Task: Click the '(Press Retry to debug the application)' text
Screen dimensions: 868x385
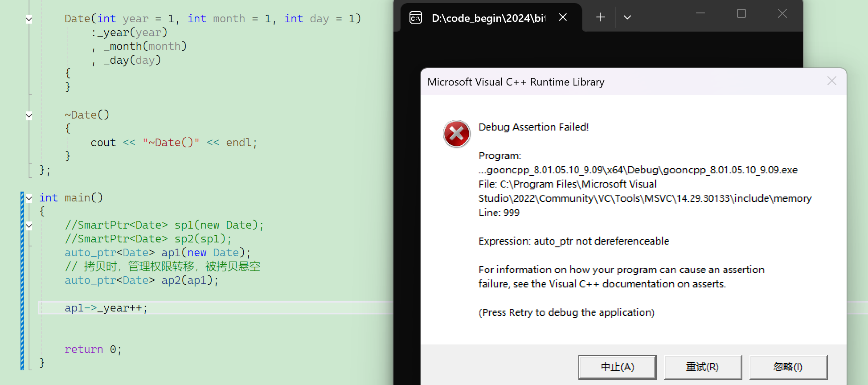Action: point(567,312)
